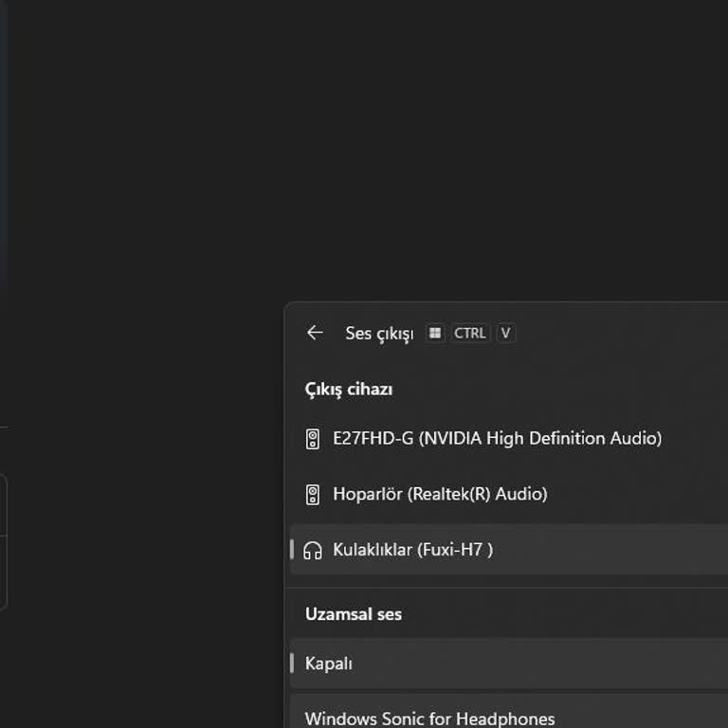Click the selection indicator bar beside Kulaklıklar
This screenshot has height=728, width=728.
[292, 550]
